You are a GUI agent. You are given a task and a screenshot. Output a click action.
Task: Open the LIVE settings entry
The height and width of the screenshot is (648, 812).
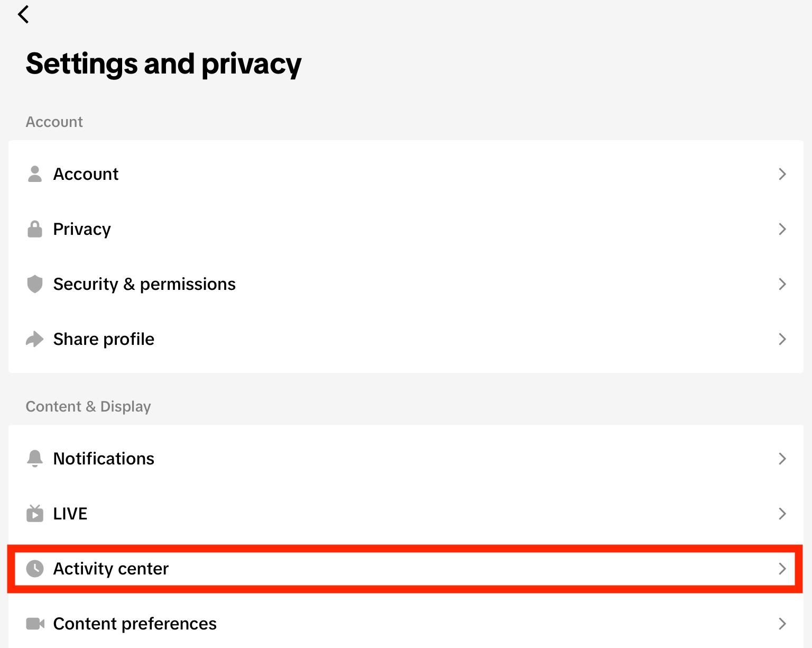click(70, 514)
